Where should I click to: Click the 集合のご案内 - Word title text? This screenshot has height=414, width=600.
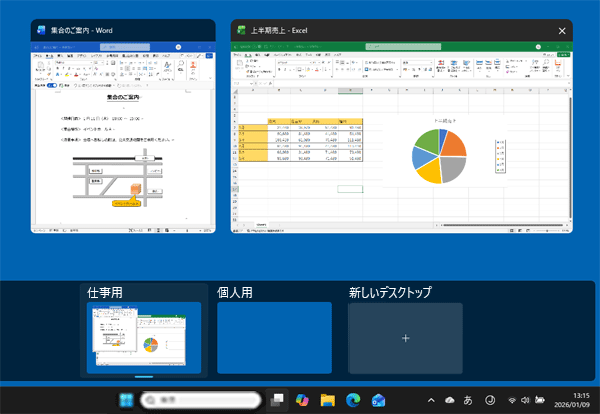pyautogui.click(x=82, y=30)
